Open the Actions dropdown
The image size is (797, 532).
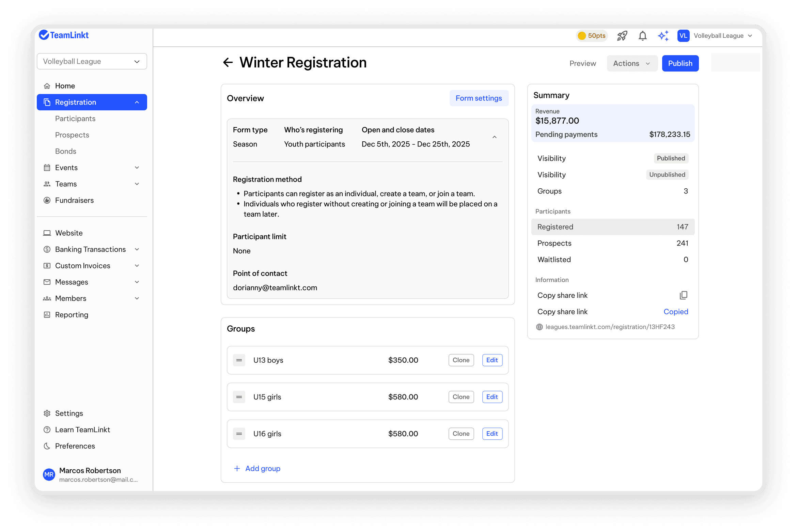click(632, 63)
